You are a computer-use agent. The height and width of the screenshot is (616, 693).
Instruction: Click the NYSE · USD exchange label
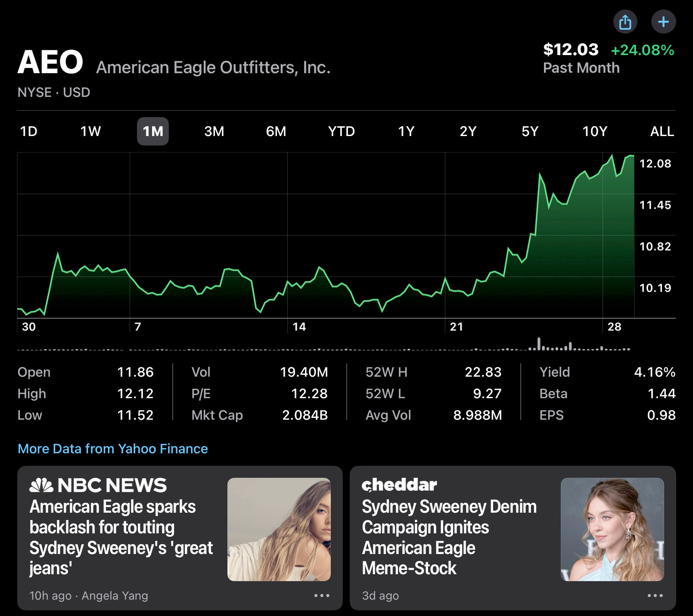tap(54, 92)
